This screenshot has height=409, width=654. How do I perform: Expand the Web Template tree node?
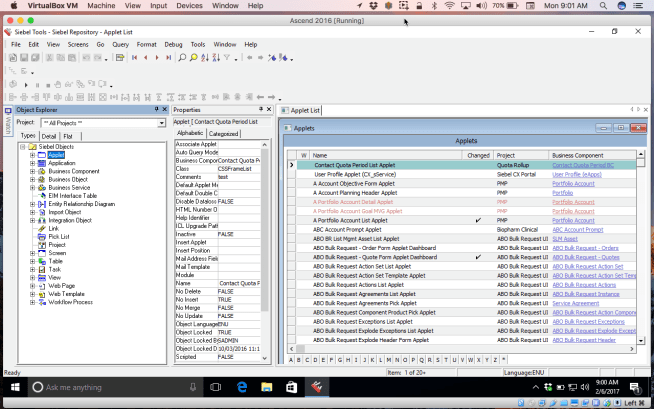[33, 294]
